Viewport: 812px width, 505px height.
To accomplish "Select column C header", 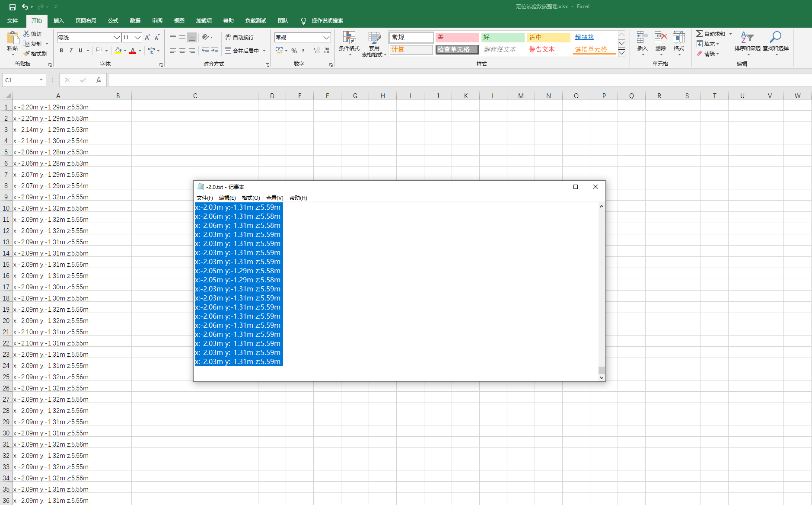I will pyautogui.click(x=195, y=96).
